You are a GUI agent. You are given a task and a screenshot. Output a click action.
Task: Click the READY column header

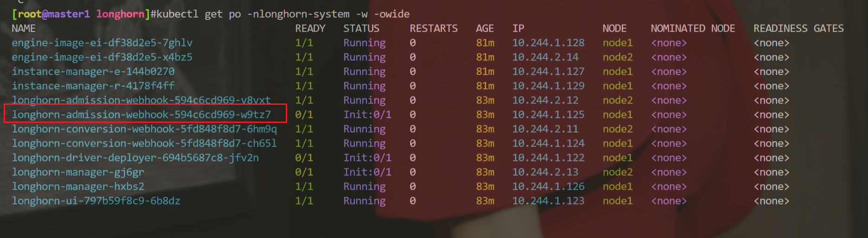pyautogui.click(x=310, y=29)
